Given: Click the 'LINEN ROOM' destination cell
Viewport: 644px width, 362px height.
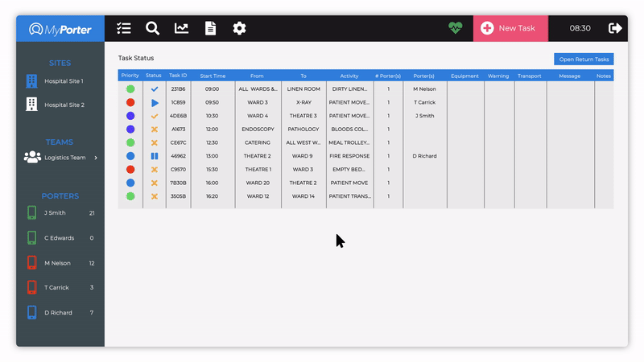Looking at the screenshot, I should (x=303, y=89).
